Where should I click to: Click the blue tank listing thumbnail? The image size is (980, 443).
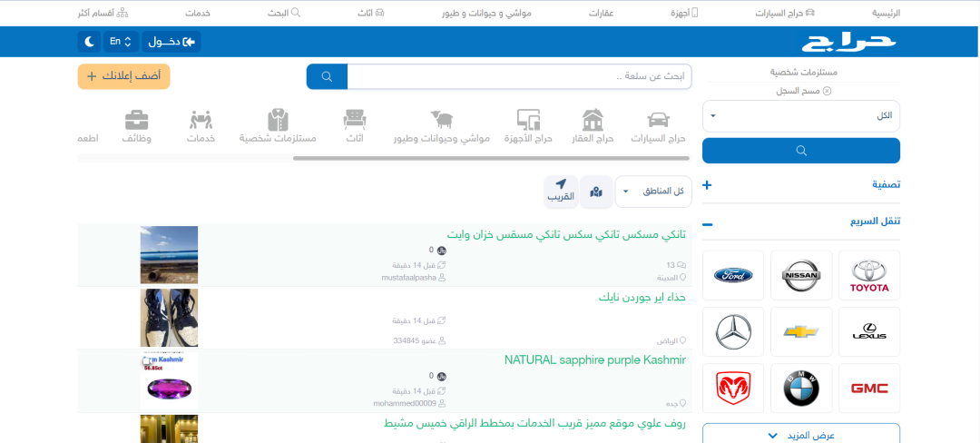[169, 255]
